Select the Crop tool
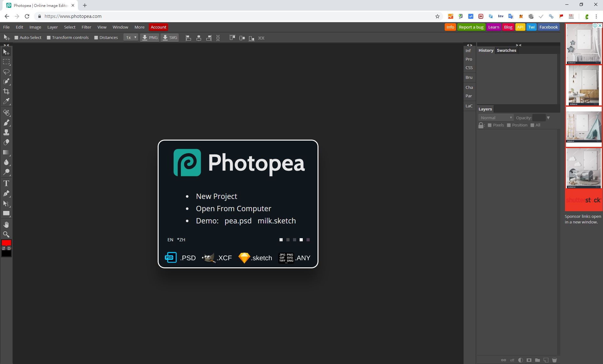Screen dimensions: 603x364 click(6, 91)
